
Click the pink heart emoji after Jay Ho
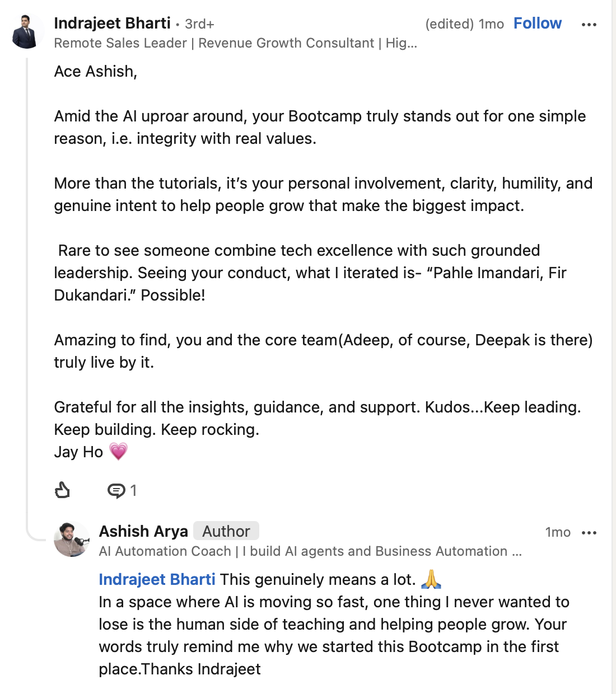pyautogui.click(x=118, y=451)
